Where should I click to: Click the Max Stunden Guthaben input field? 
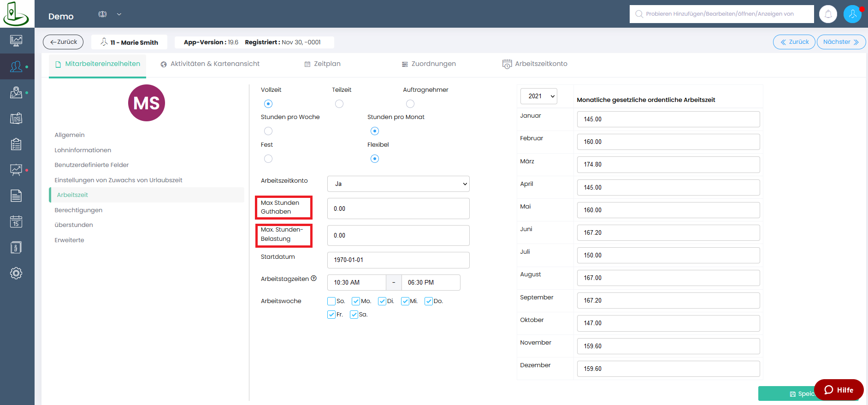[398, 208]
